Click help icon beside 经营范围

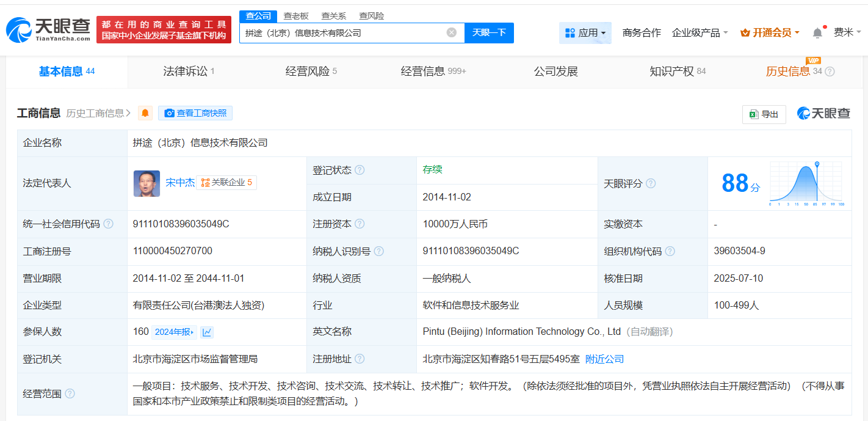coord(70,394)
